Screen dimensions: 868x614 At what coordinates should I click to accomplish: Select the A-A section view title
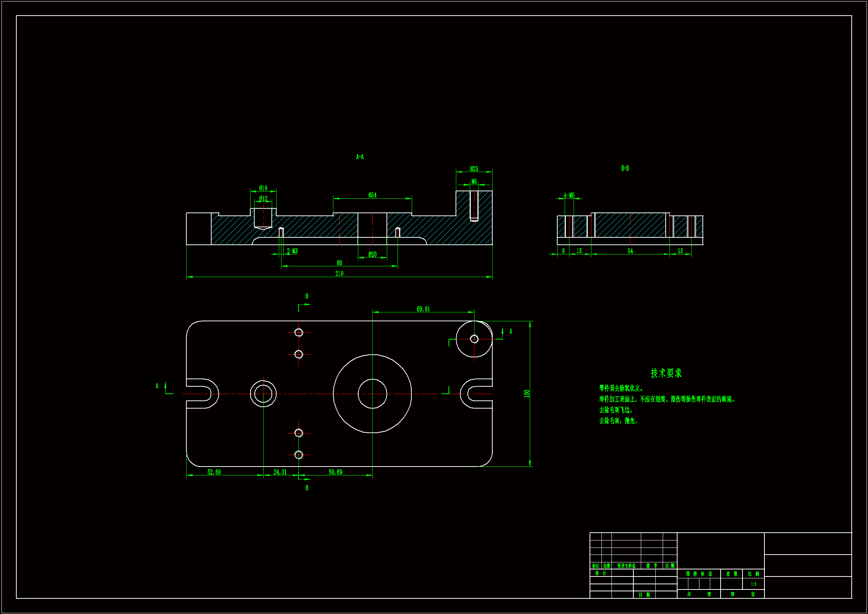pos(360,157)
